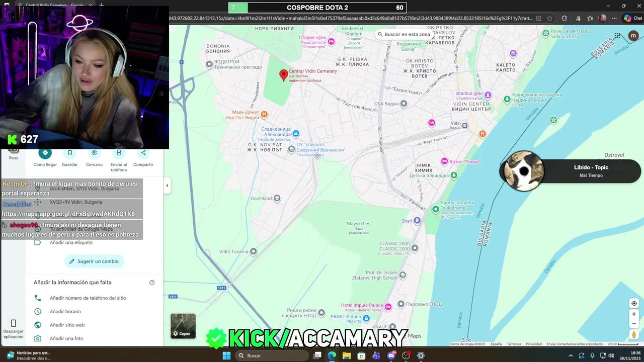Click the Privacidad link on the map
This screenshot has height=362, width=644.
(x=534, y=344)
